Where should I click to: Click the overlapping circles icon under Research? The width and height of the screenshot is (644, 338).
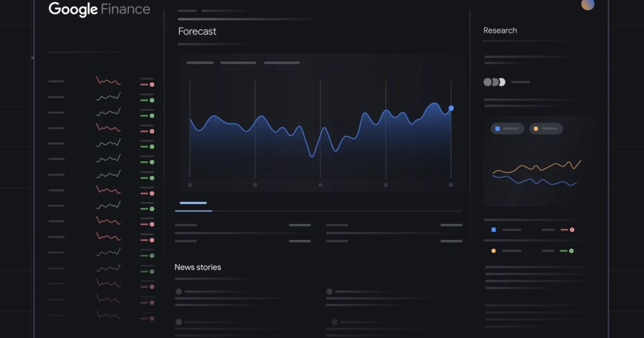click(x=494, y=82)
